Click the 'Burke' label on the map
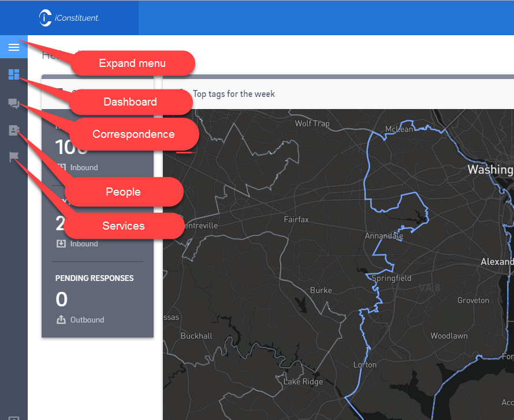This screenshot has width=514, height=420. click(321, 290)
